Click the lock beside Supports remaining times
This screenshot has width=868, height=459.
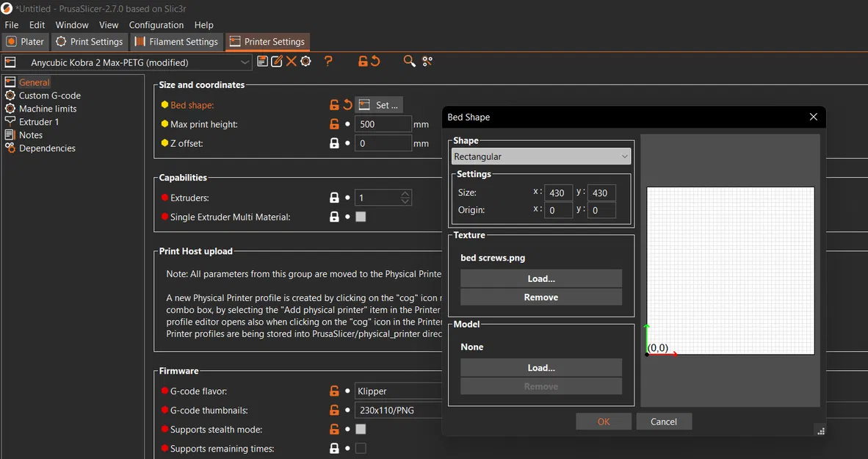tap(334, 449)
